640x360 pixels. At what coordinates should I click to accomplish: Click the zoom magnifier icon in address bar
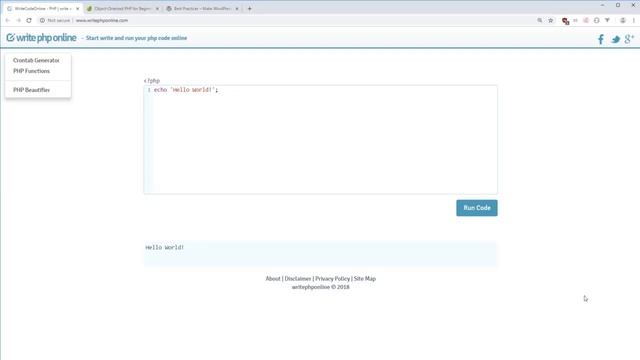pyautogui.click(x=540, y=20)
